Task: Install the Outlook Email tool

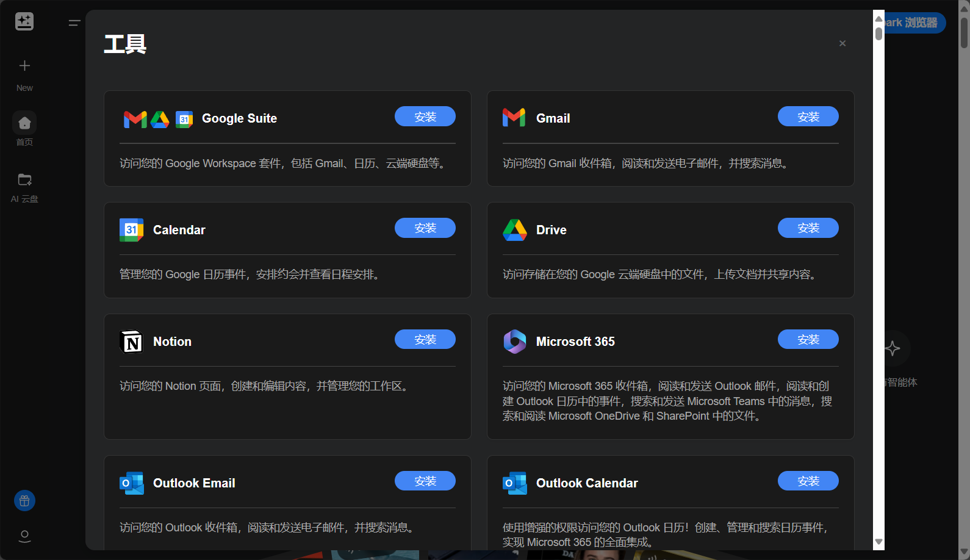Action: 425,481
